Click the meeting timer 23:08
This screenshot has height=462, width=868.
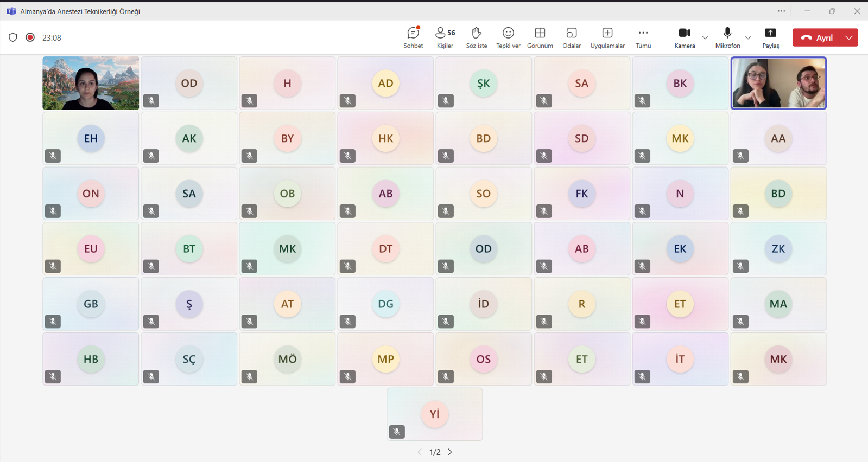coord(52,37)
